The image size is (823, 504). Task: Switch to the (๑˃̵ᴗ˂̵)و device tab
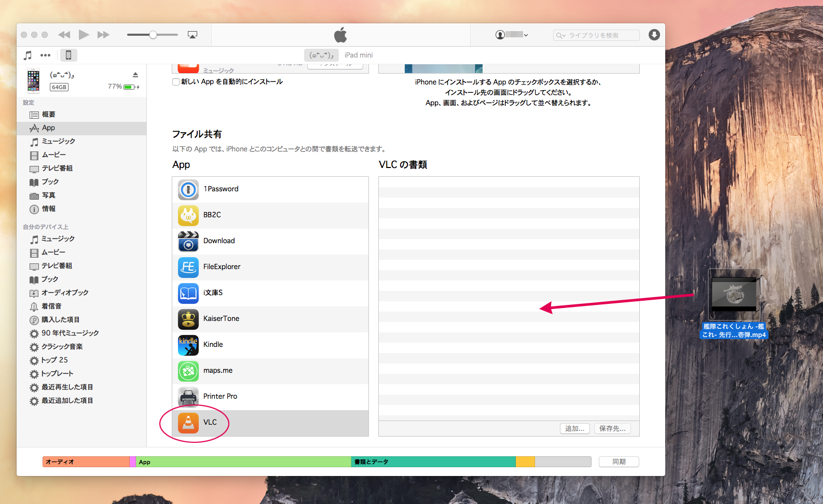(321, 55)
